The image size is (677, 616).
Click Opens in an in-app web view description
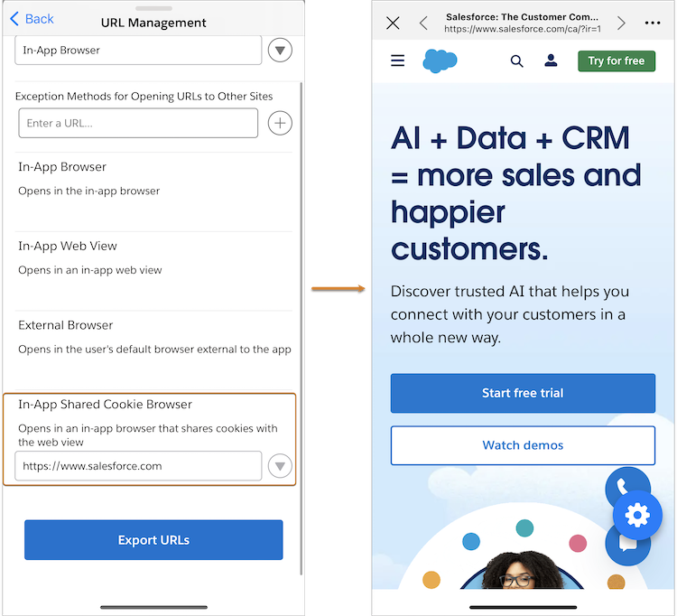[x=89, y=270]
